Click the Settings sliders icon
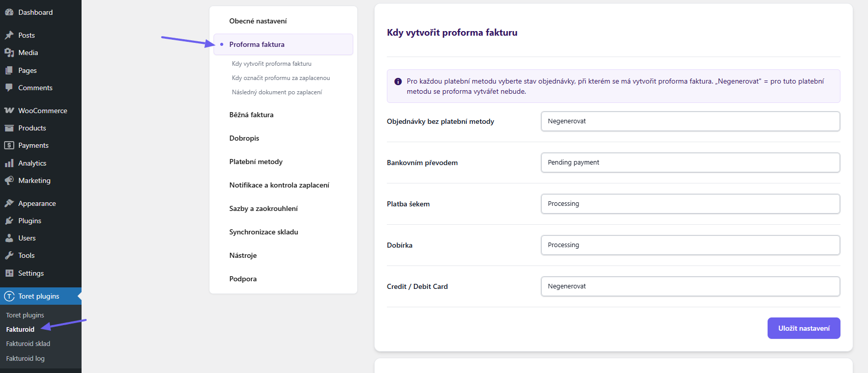 pos(9,273)
